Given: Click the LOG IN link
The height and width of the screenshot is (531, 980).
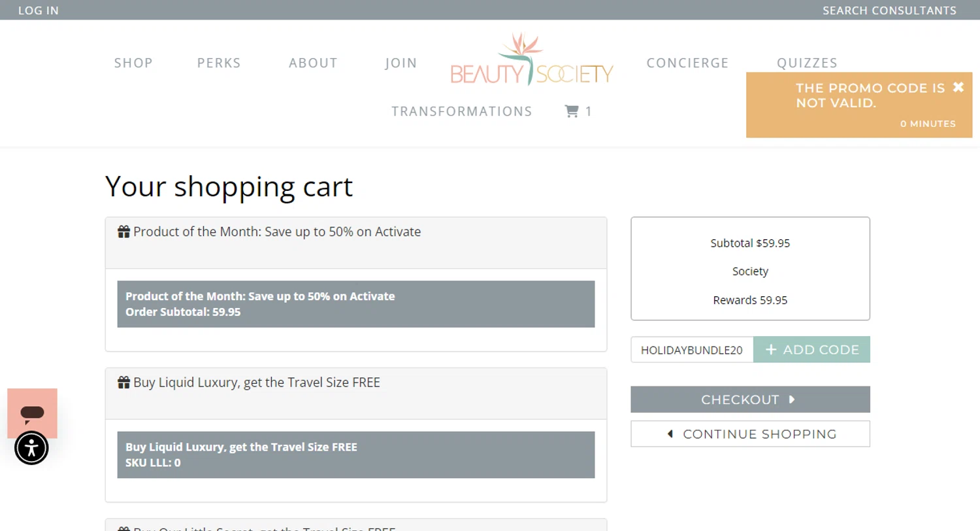Looking at the screenshot, I should 39,10.
